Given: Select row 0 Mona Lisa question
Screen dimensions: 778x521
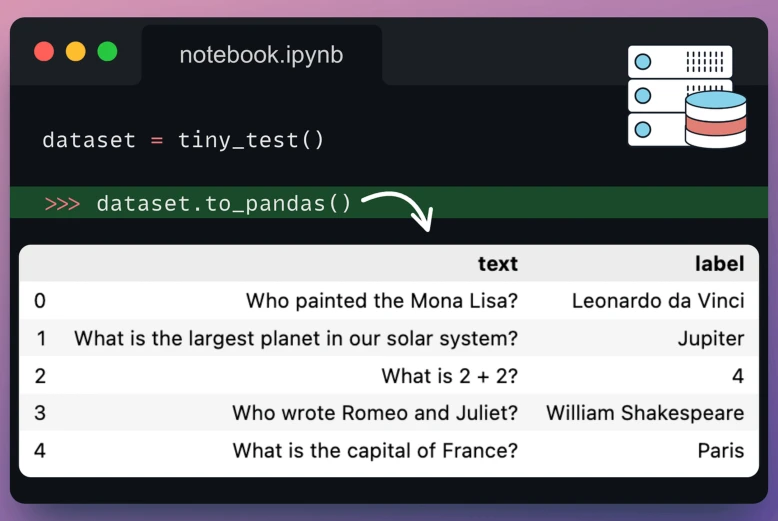Looking at the screenshot, I should [x=382, y=301].
